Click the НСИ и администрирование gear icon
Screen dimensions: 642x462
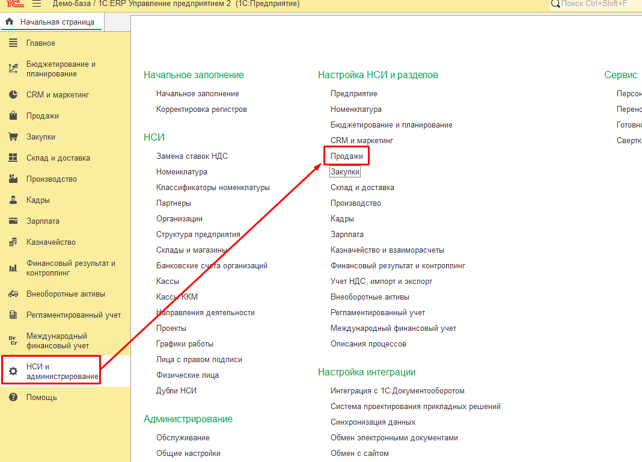pyautogui.click(x=13, y=371)
